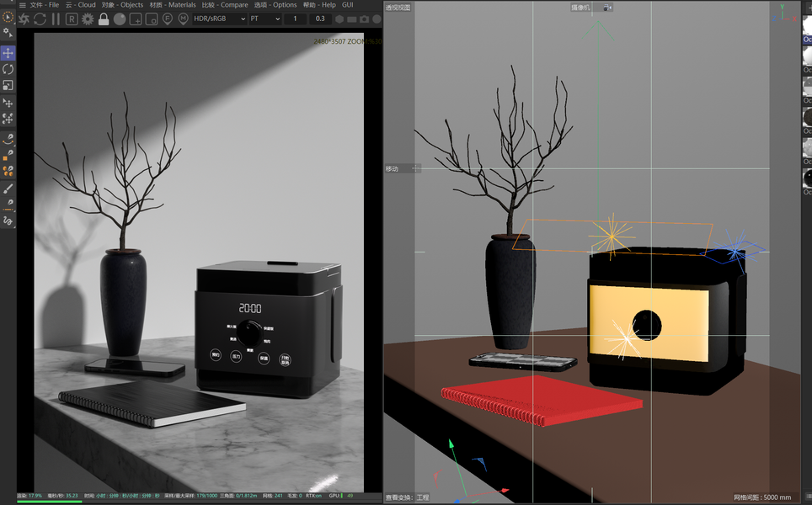Click the camera icon beside 摄像机

(607, 8)
